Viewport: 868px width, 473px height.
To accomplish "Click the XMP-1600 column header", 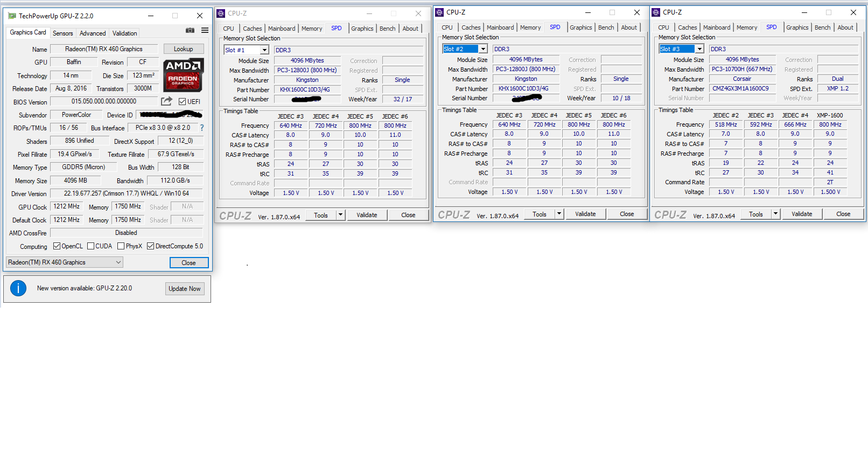I will (x=830, y=115).
